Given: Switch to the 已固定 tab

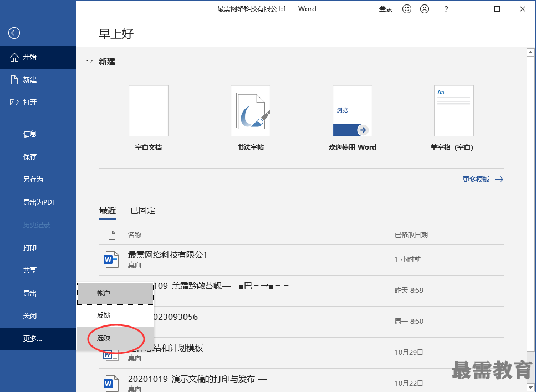Looking at the screenshot, I should tap(143, 211).
